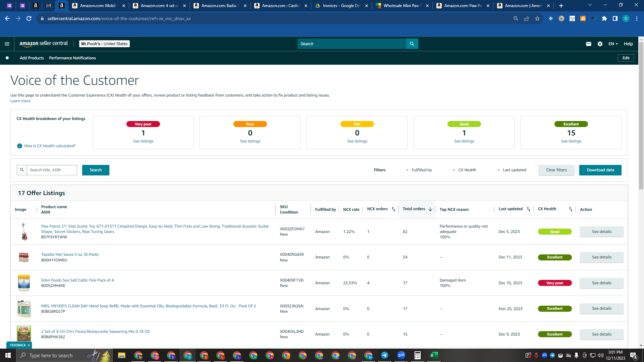Open Excel from the taskbar

coord(434,355)
